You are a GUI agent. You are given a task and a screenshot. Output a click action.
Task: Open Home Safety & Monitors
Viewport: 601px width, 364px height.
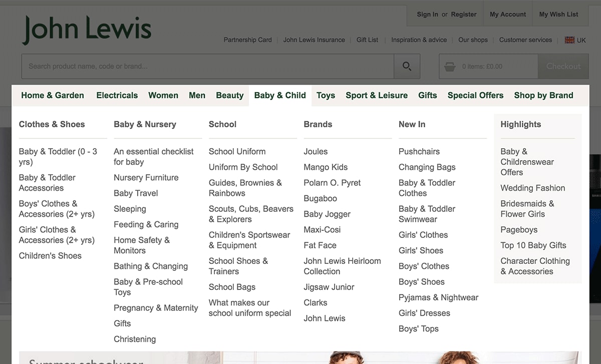point(142,245)
